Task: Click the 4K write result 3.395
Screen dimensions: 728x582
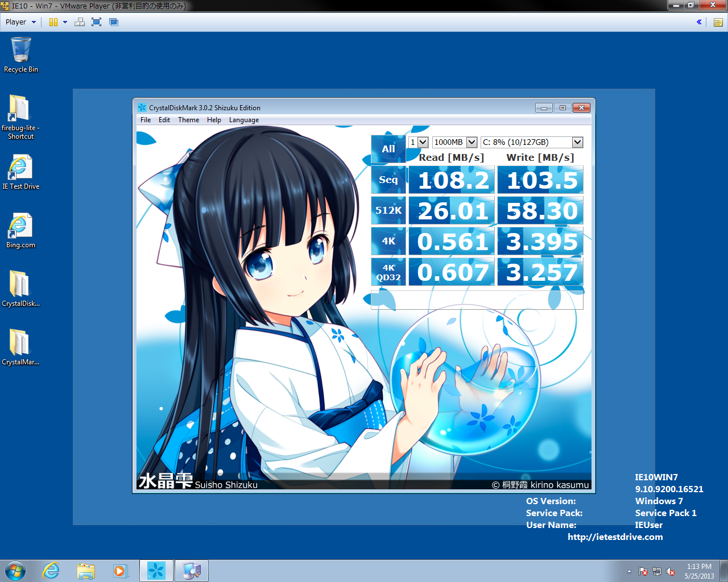Action: click(540, 241)
